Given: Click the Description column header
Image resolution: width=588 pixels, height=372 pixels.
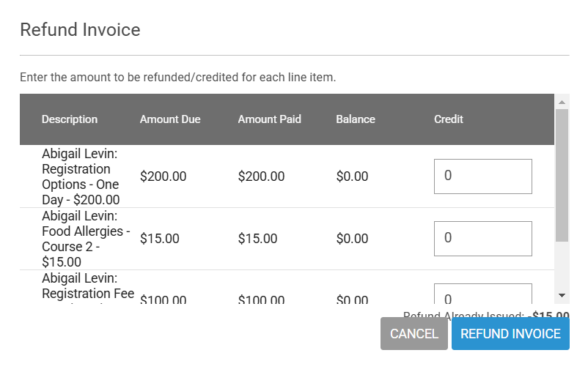Looking at the screenshot, I should pos(70,119).
